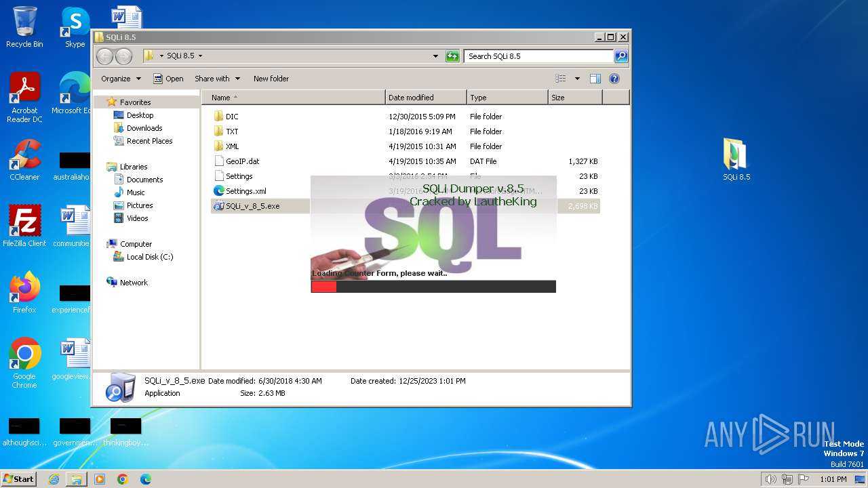Image resolution: width=868 pixels, height=488 pixels.
Task: Open Explorer help question mark
Action: point(614,79)
